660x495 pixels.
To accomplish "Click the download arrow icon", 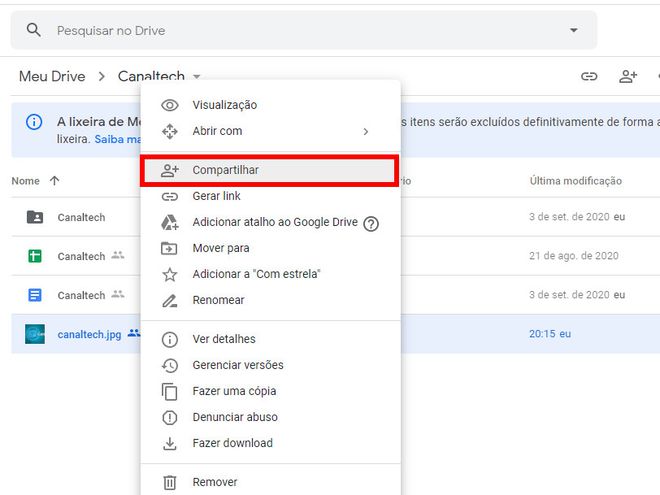I will (170, 444).
